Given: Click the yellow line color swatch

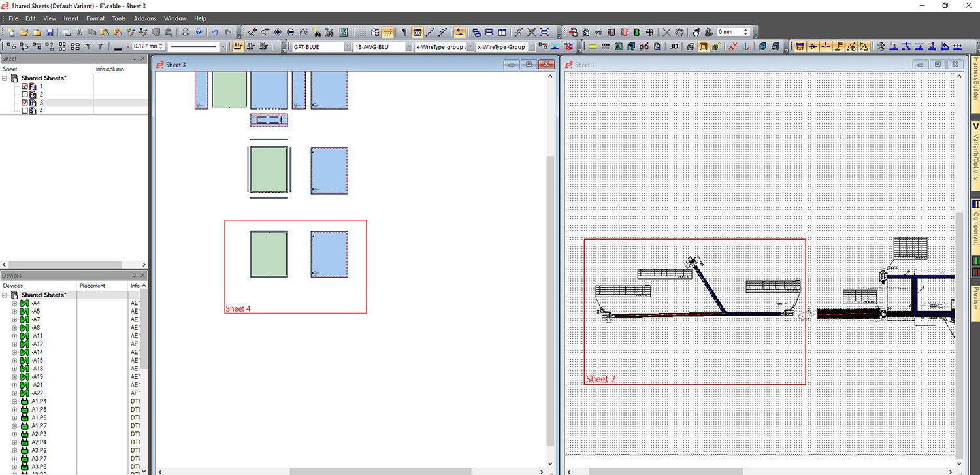Looking at the screenshot, I should point(592,46).
